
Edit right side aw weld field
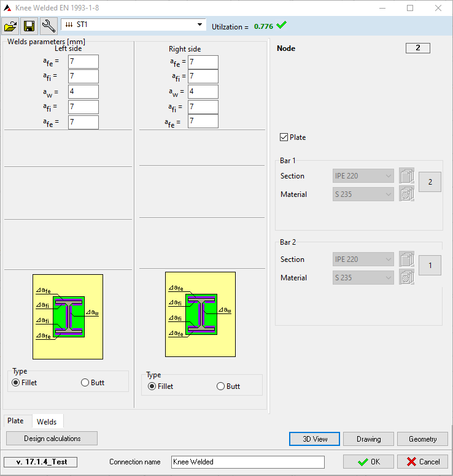click(203, 91)
